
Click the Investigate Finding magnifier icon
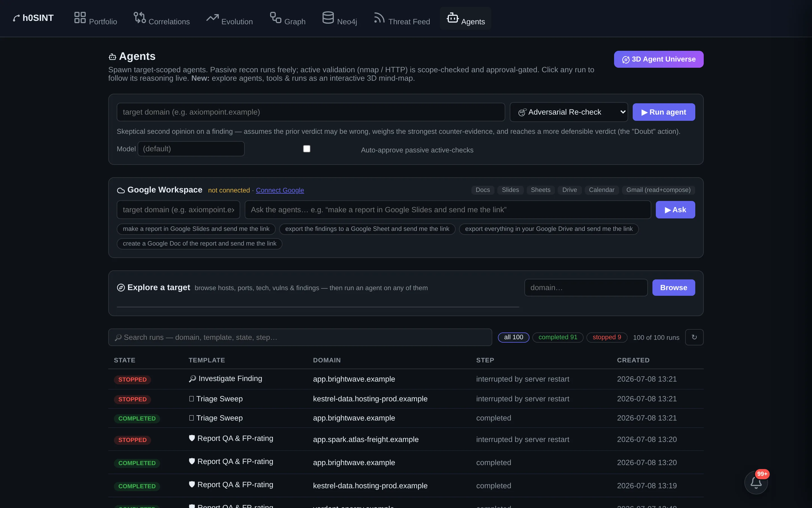point(192,379)
